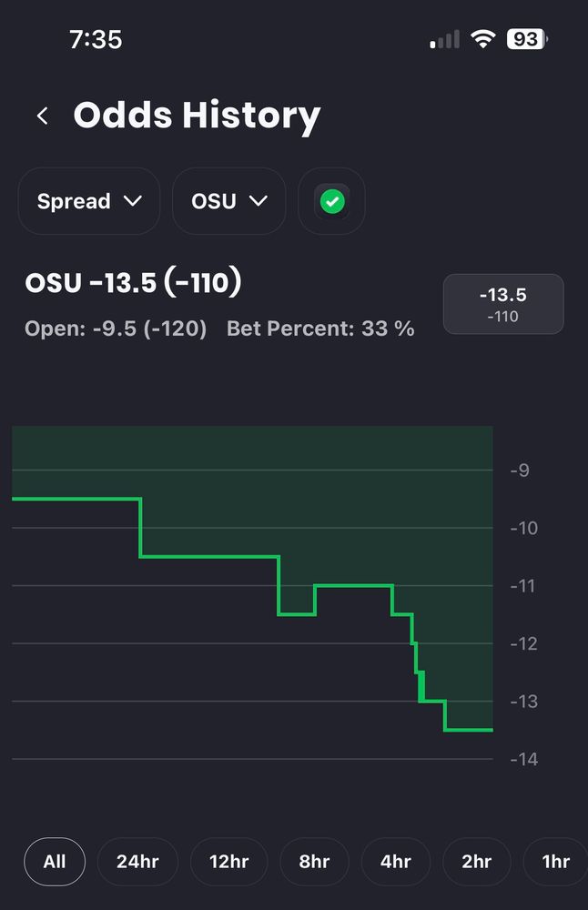The image size is (588, 910).
Task: Open the Spread market dropdown
Action: click(x=89, y=201)
